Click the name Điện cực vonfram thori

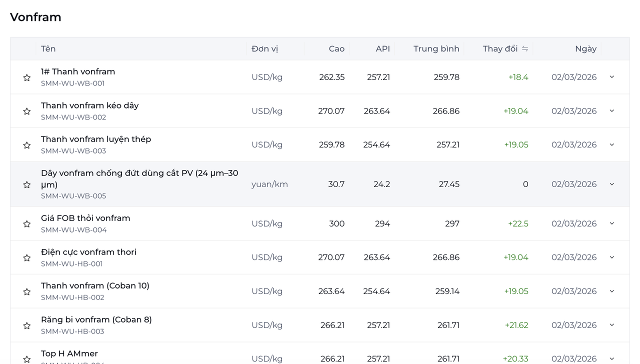click(x=88, y=252)
